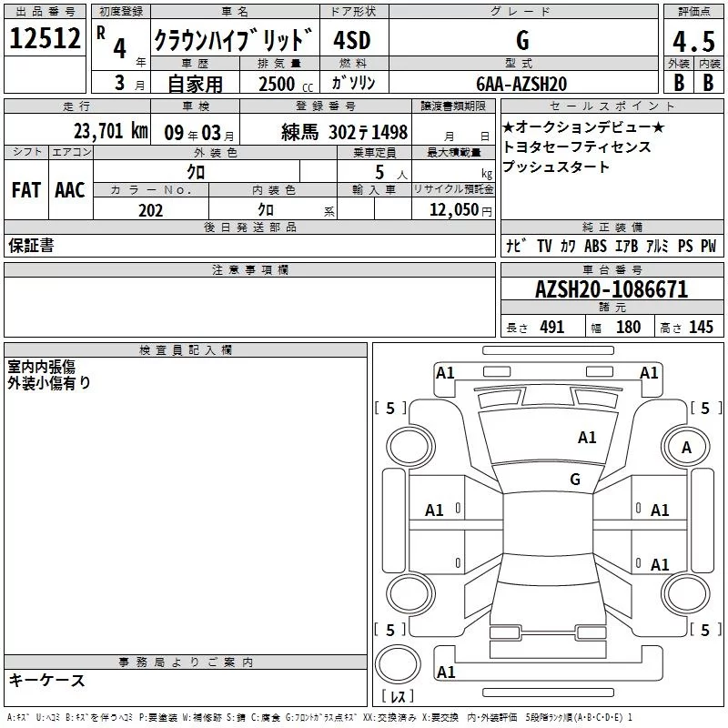The width and height of the screenshot is (728, 728).
Task: Click the A1 mark on front-left door
Action: click(435, 511)
